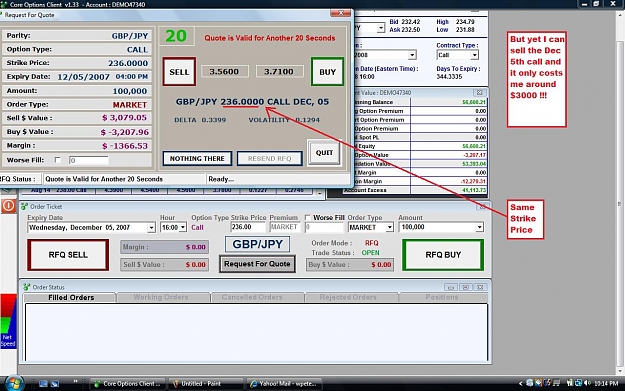
Task: Show hidden system tray icons arrow
Action: click(x=520, y=383)
